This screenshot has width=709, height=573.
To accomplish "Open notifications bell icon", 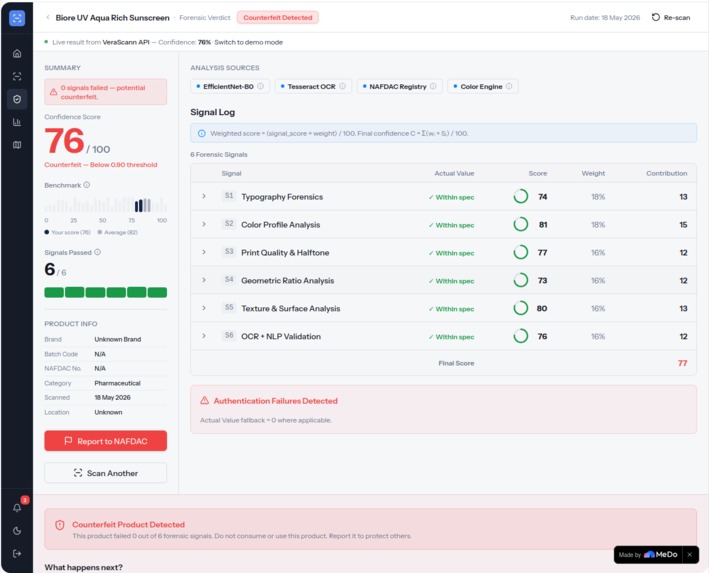I will click(x=17, y=508).
